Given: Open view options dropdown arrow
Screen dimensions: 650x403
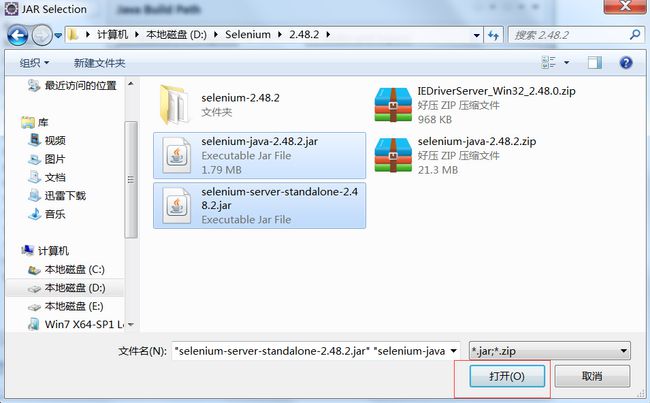Looking at the screenshot, I should click(x=566, y=63).
